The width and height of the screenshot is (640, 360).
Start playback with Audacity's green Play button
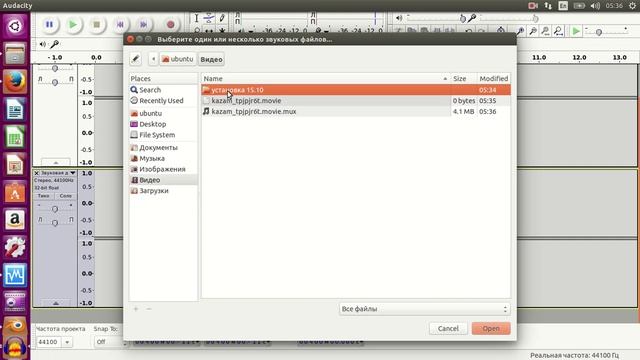click(x=73, y=24)
